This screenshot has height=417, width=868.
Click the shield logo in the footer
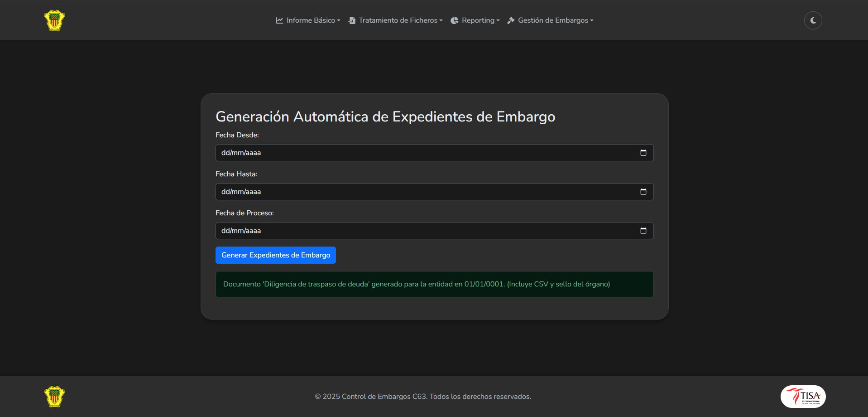point(54,397)
